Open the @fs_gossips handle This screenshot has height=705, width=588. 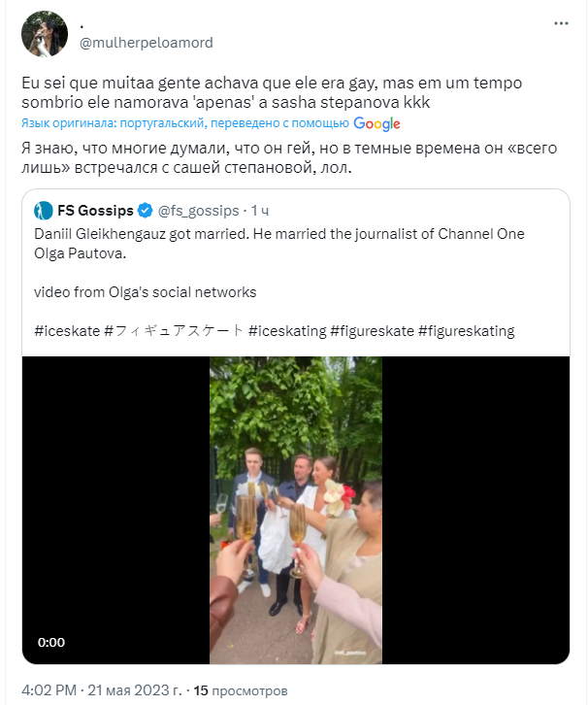199,211
